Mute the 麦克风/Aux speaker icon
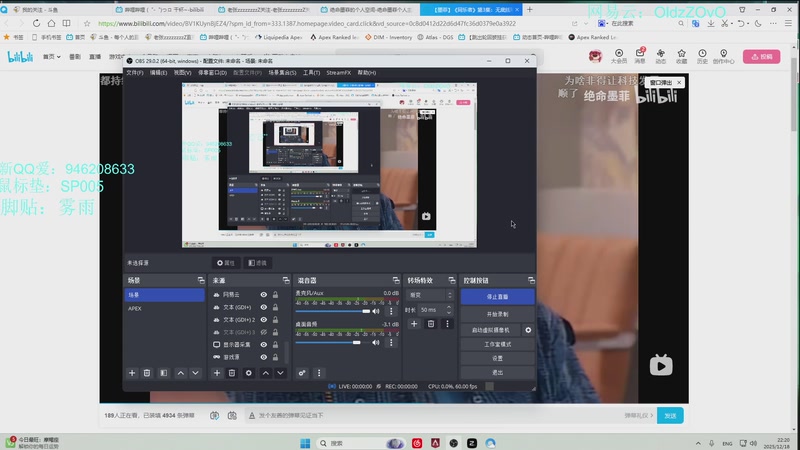Viewport: 800px width, 450px height. (x=376, y=311)
